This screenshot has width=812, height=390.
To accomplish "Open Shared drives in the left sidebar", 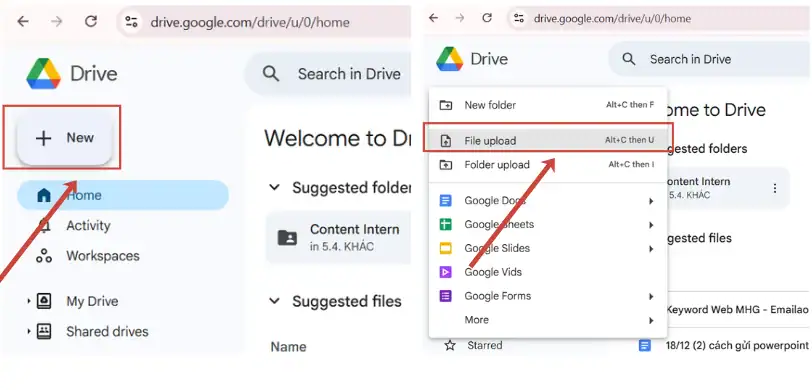I will (x=107, y=331).
